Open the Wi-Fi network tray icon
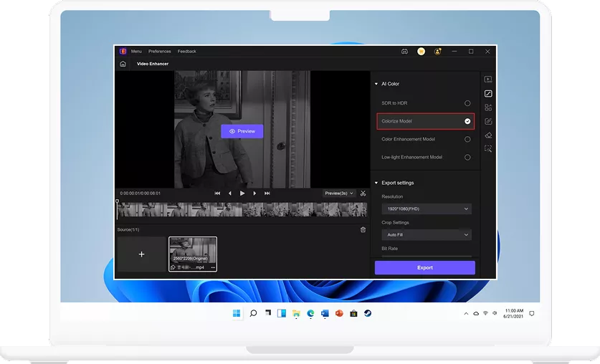600x364 pixels. (x=485, y=313)
